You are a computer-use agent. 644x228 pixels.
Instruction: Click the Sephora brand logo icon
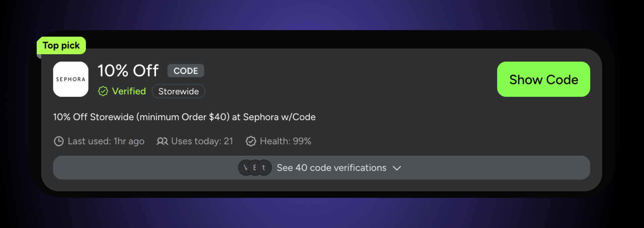[x=70, y=79]
